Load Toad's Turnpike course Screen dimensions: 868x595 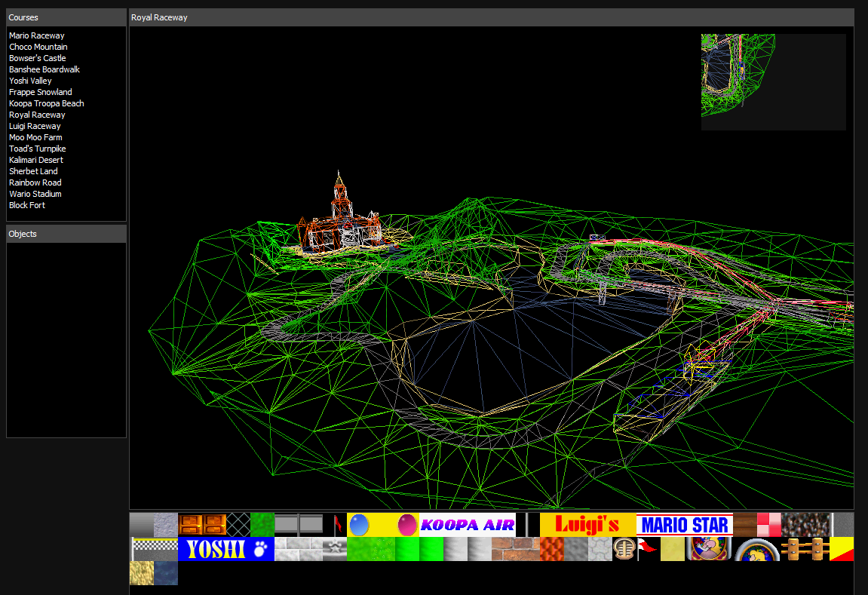38,149
